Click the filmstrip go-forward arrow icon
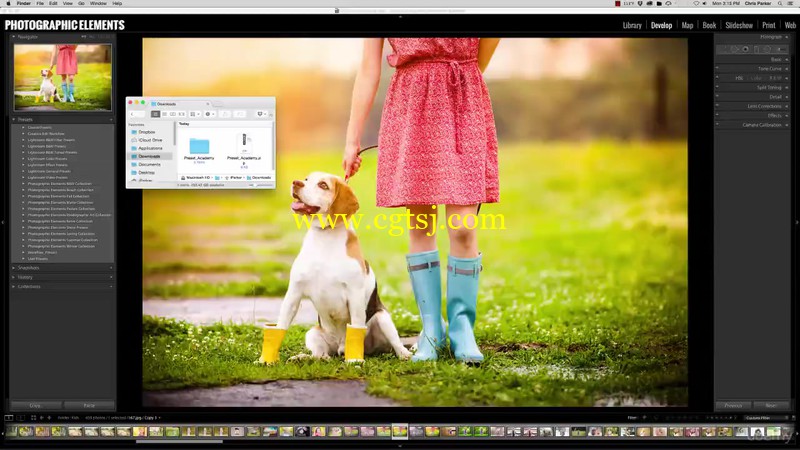The height and width of the screenshot is (450, 800). coord(49,418)
